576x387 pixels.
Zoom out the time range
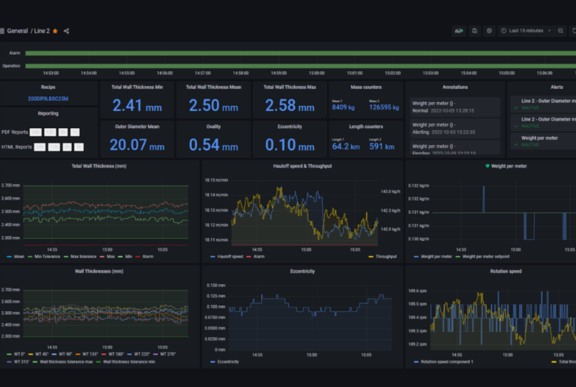(561, 31)
